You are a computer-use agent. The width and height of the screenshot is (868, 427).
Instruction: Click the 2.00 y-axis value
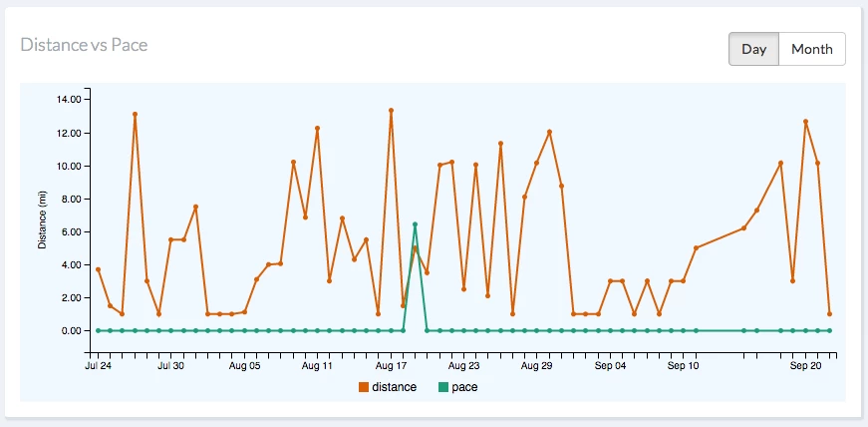71,297
